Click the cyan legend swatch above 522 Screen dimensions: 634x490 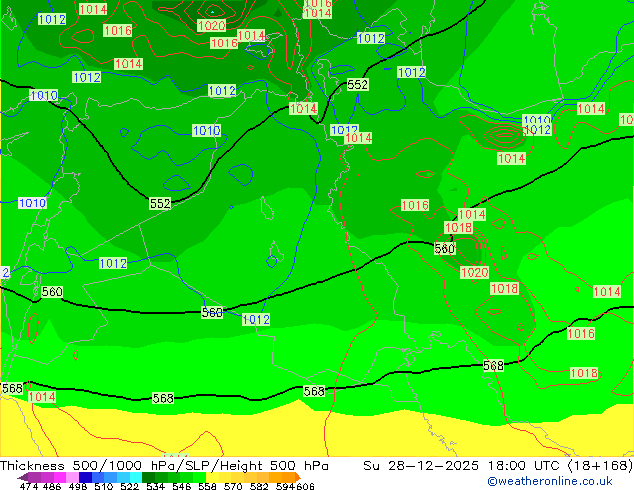point(136,477)
